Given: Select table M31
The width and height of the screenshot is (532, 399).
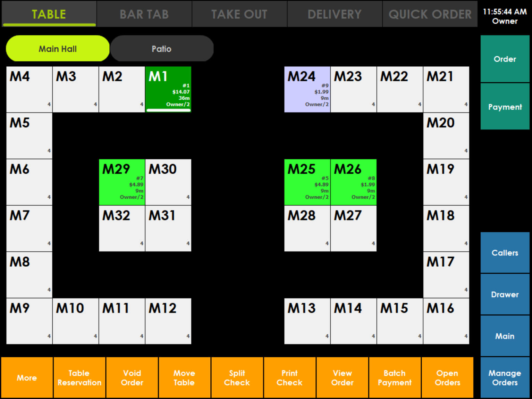Looking at the screenshot, I should (168, 228).
